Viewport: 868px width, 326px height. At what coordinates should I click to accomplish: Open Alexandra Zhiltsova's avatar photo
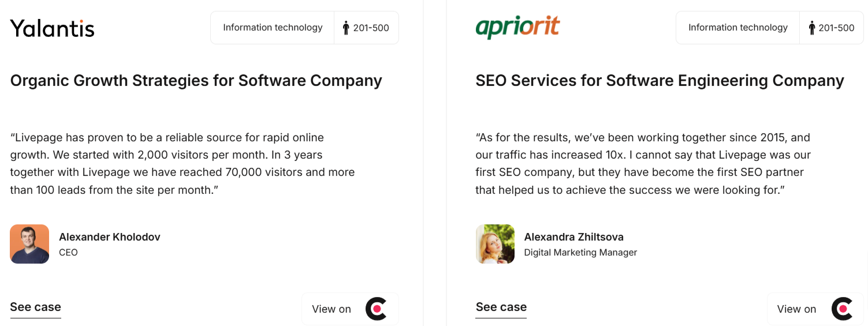tap(495, 244)
